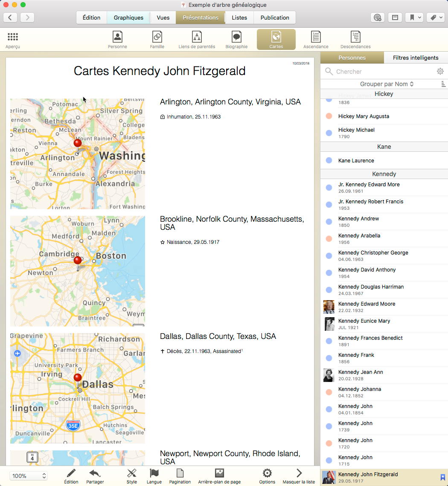
Task: Open the Aperçu grid overview
Action: 13,40
